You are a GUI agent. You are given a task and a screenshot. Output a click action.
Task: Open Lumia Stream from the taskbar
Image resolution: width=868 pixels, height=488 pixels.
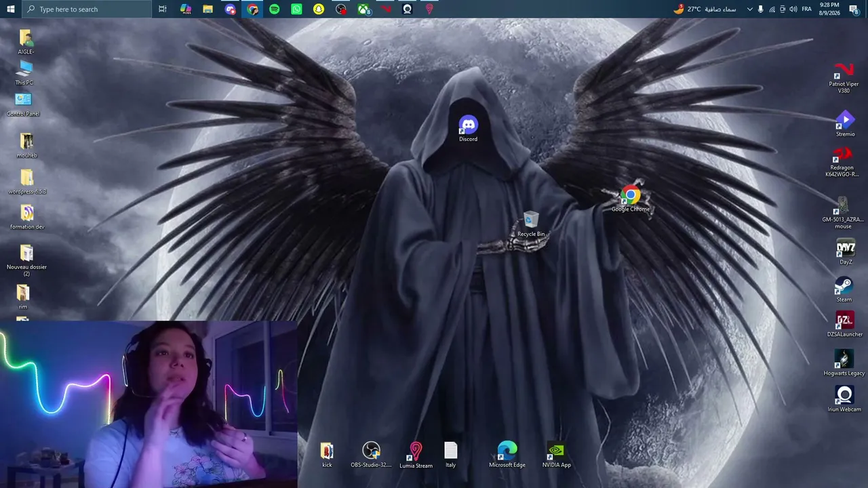(429, 9)
